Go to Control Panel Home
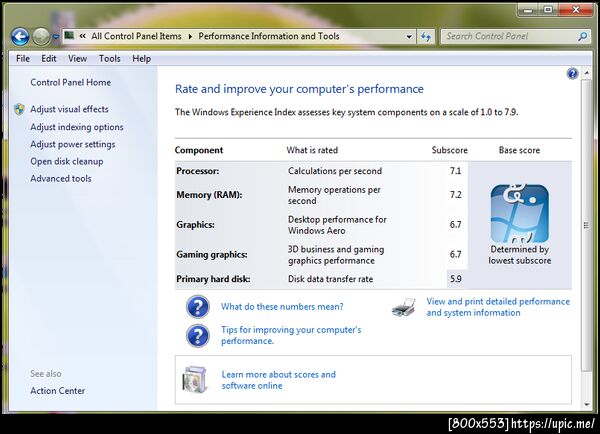 click(x=70, y=82)
